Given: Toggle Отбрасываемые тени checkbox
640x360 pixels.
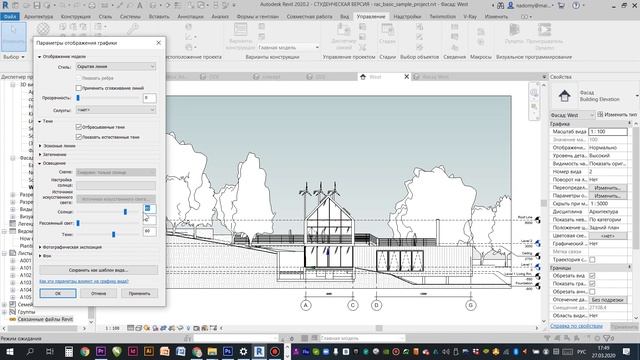Looking at the screenshot, I should (x=79, y=127).
